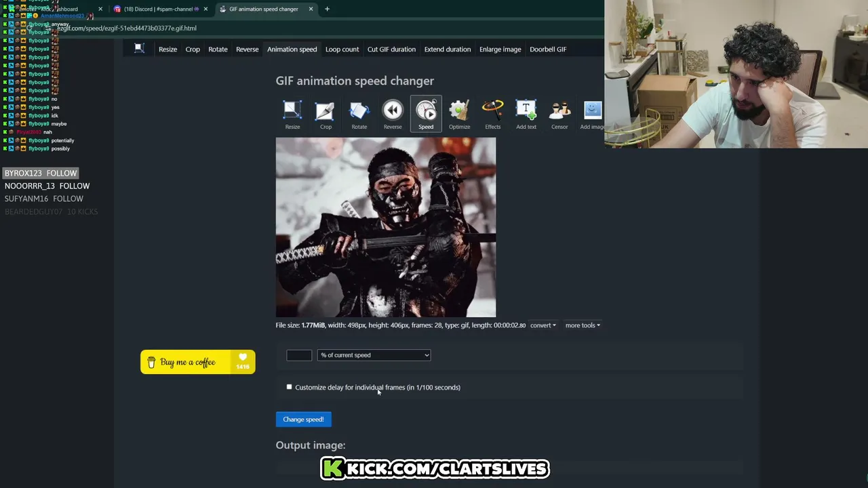
Task: Click the ezgif home icon in top menu
Action: pos(139,48)
